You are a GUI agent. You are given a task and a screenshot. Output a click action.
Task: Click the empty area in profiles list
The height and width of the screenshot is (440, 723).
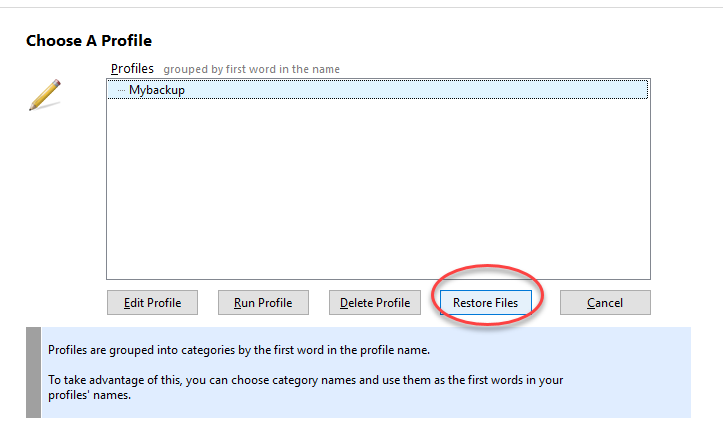click(x=378, y=189)
